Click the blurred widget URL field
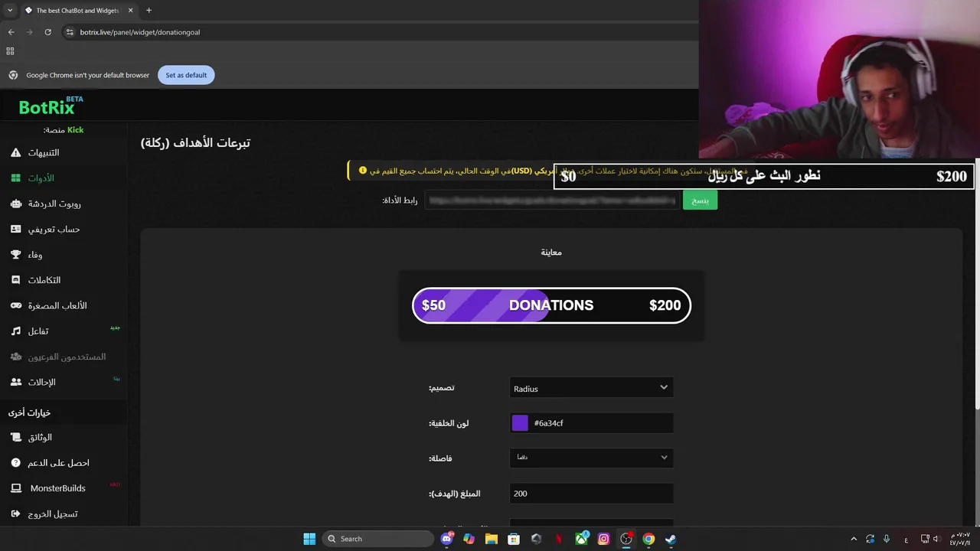The height and width of the screenshot is (551, 980). pos(552,201)
